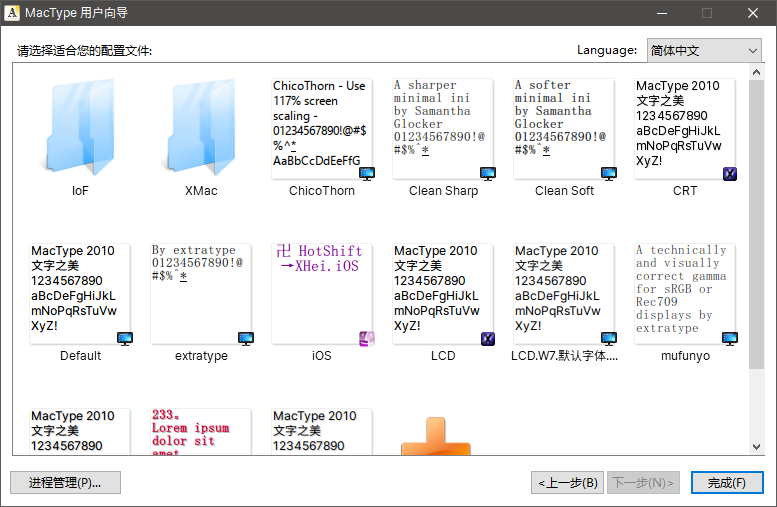777x507 pixels.
Task: Select the Clean Sharp profile preview
Action: (443, 129)
